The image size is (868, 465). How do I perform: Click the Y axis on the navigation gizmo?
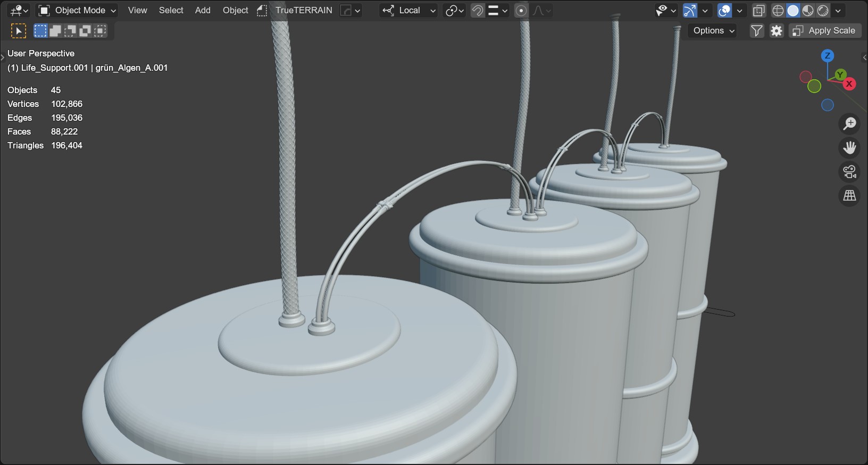pos(840,74)
